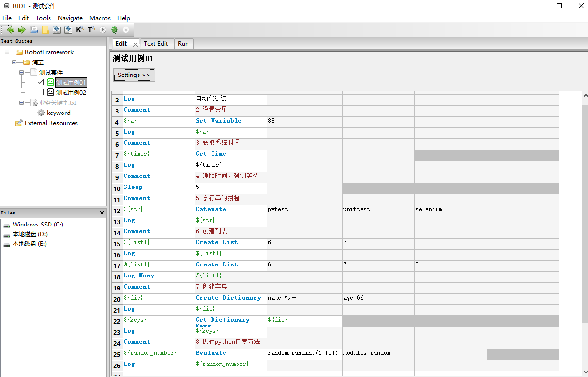This screenshot has width=588, height=377.
Task: Close the Edit tab with its X
Action: point(135,44)
